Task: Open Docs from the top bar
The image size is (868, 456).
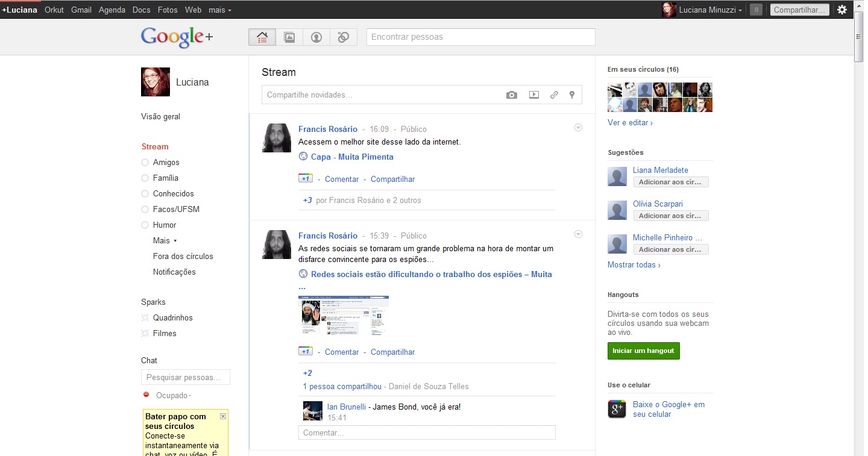Action: [x=142, y=10]
